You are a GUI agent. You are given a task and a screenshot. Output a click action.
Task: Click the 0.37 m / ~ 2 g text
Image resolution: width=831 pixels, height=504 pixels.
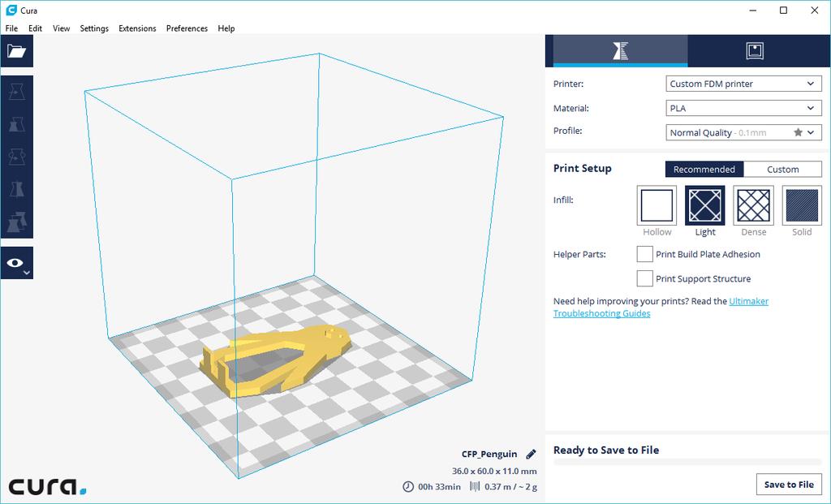(x=510, y=486)
